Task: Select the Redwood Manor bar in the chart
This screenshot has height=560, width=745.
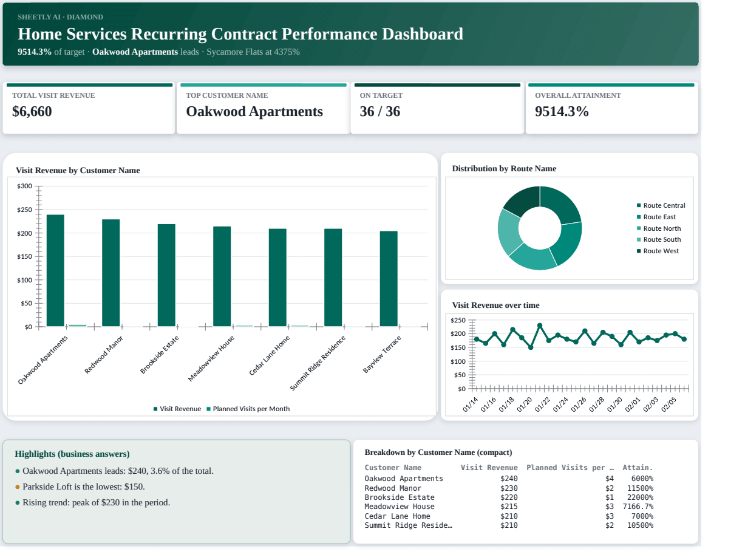Action: point(111,273)
